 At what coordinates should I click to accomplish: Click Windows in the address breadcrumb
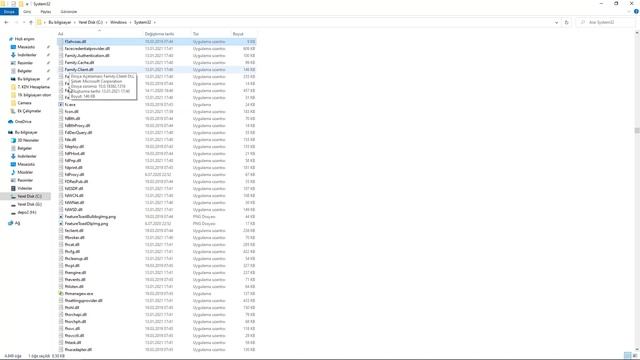pyautogui.click(x=118, y=22)
